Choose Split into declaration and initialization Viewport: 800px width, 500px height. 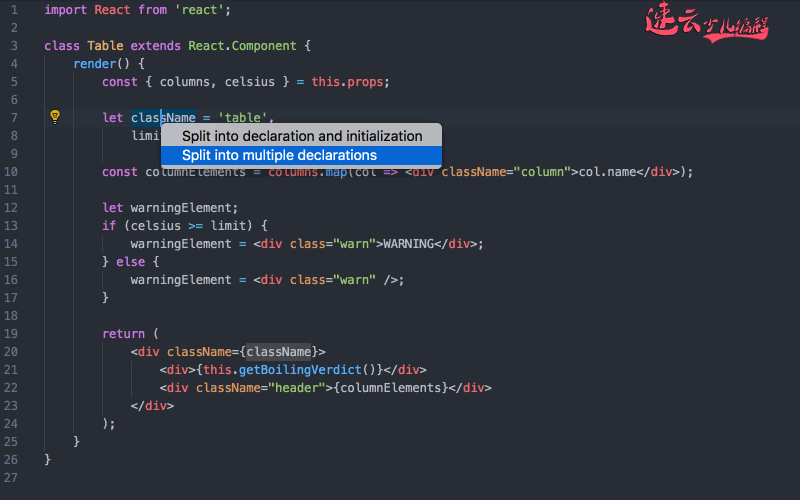302,136
